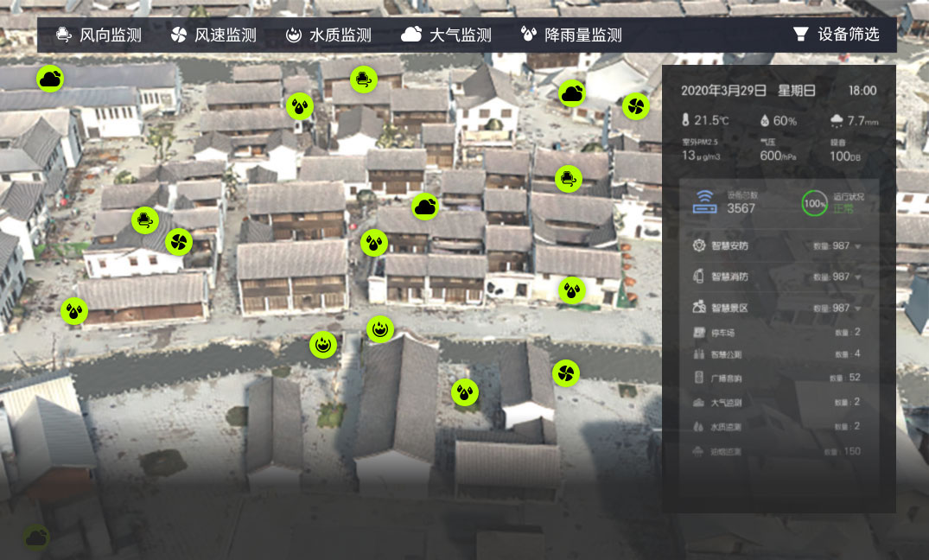The width and height of the screenshot is (929, 560).
Task: Select the 停车场 item in the list
Action: pyautogui.click(x=722, y=333)
